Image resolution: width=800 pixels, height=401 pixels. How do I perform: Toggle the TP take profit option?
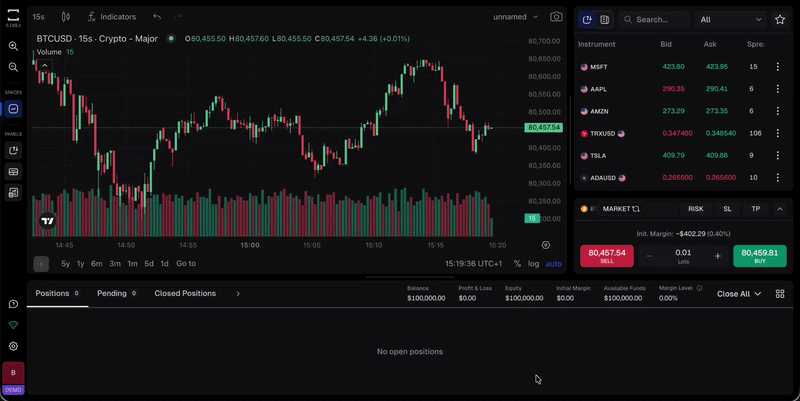[x=756, y=209]
